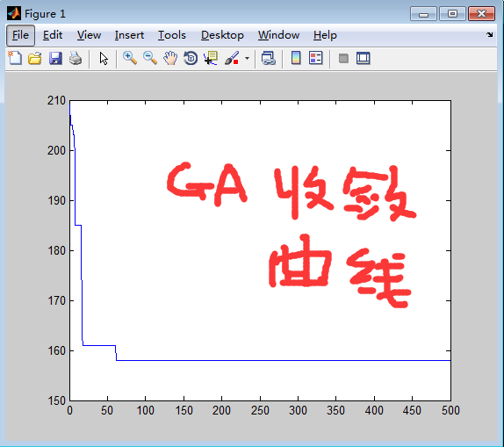
Task: Select the Edit Plot arrow tool
Action: pyautogui.click(x=104, y=59)
